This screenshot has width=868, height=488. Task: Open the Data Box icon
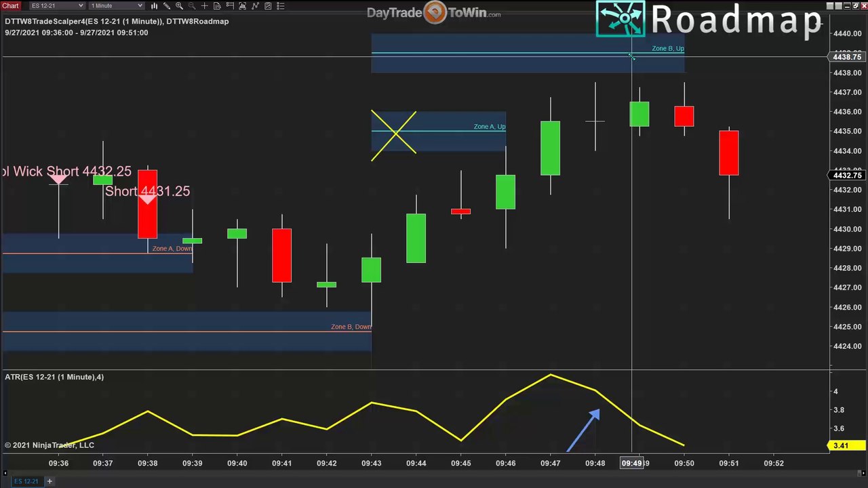(x=217, y=5)
